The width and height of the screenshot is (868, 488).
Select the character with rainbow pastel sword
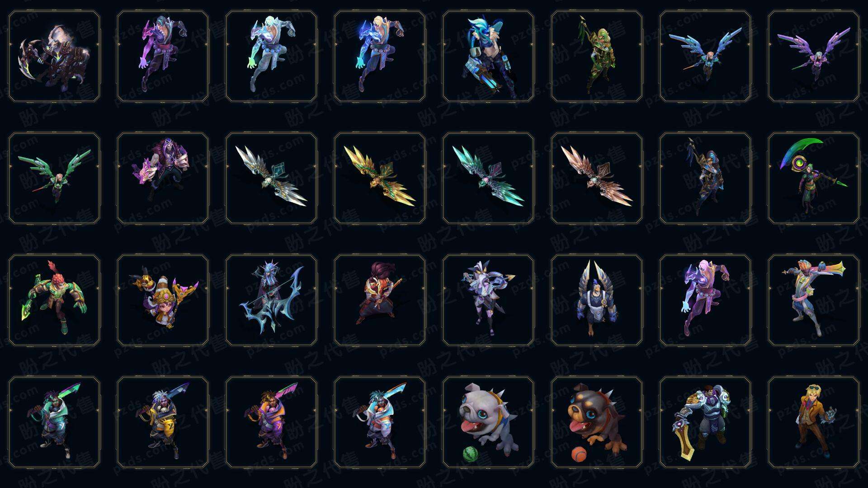814,300
